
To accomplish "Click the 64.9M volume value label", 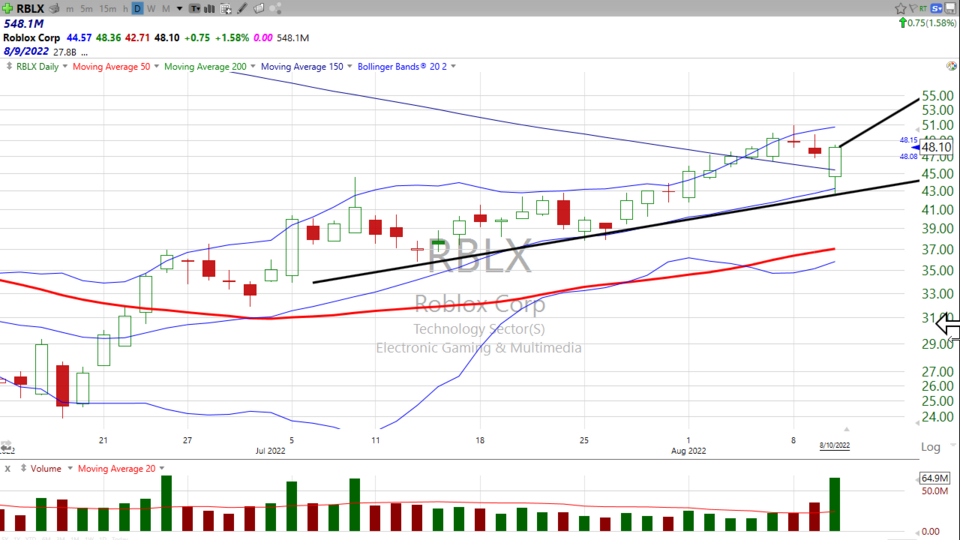I will click(935, 478).
